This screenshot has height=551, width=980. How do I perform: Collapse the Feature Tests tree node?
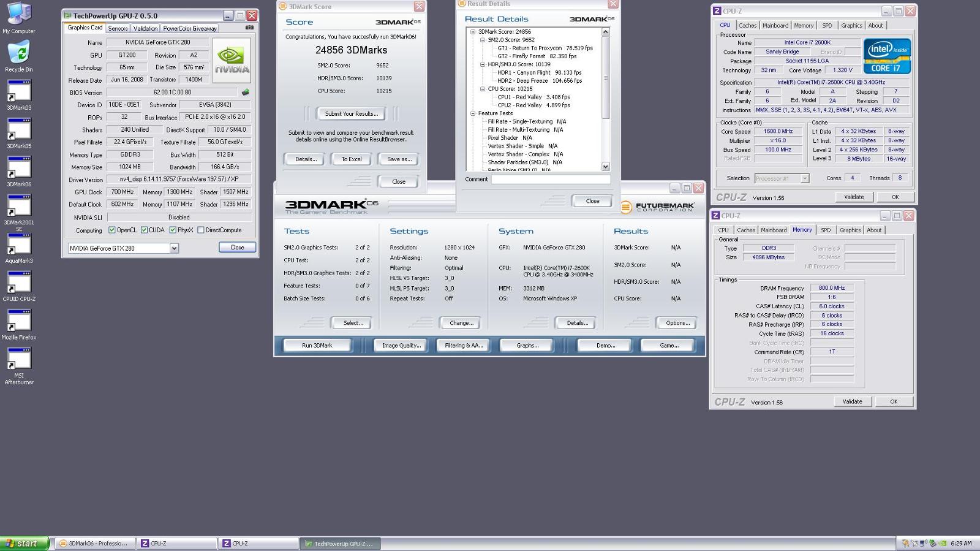tap(473, 113)
